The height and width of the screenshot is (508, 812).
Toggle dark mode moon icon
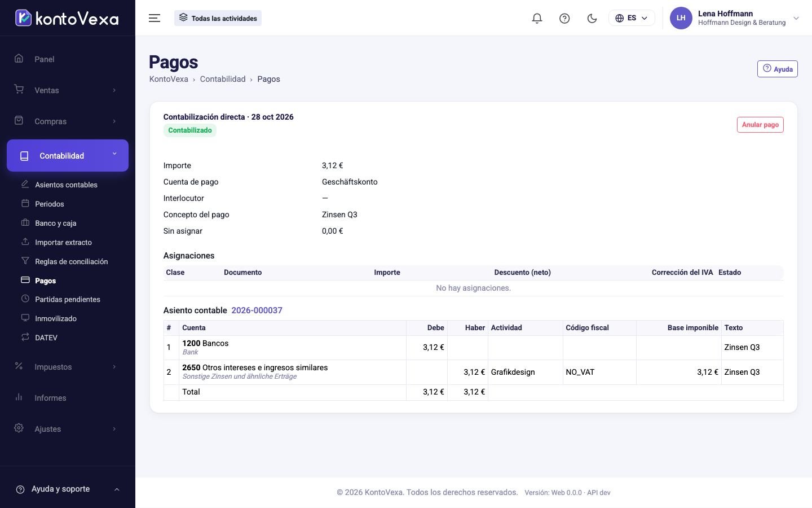click(x=592, y=18)
